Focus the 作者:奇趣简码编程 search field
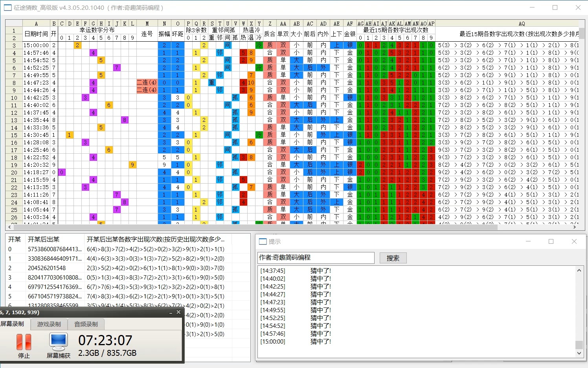Screen dimensions: 588x368 pyautogui.click(x=316, y=258)
